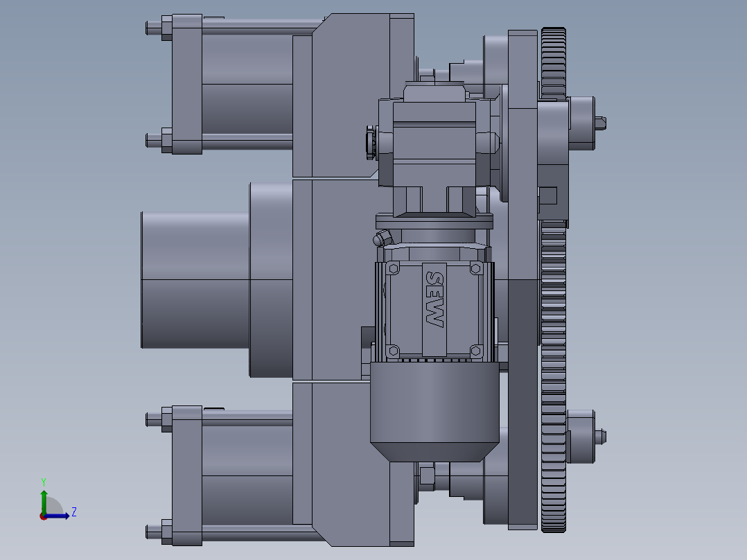
Task: Click the green Y axis of the triad
Action: click(x=44, y=501)
